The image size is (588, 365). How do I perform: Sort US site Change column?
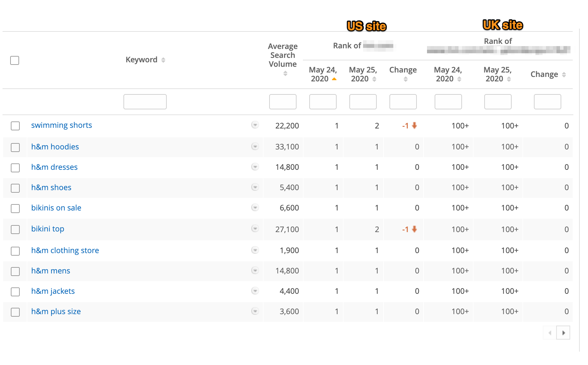coord(406,79)
